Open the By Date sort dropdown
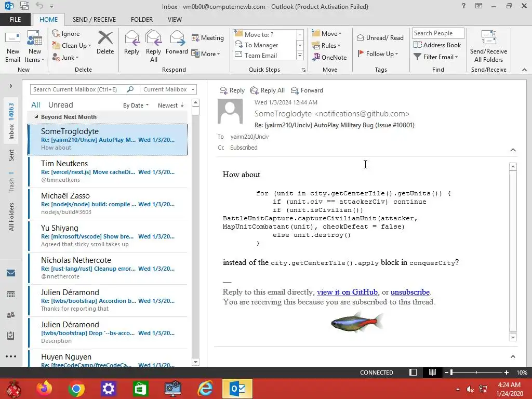The height and width of the screenshot is (399, 532). tap(136, 105)
